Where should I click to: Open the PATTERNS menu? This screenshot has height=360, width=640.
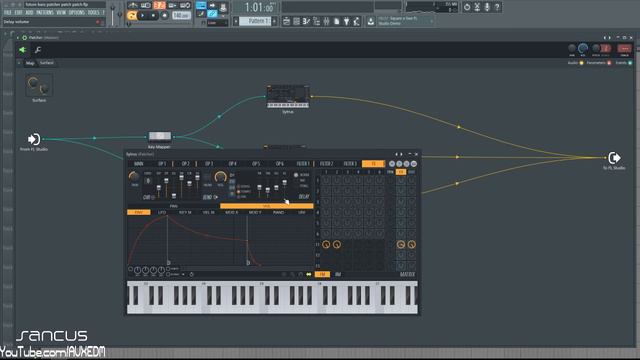(x=45, y=13)
